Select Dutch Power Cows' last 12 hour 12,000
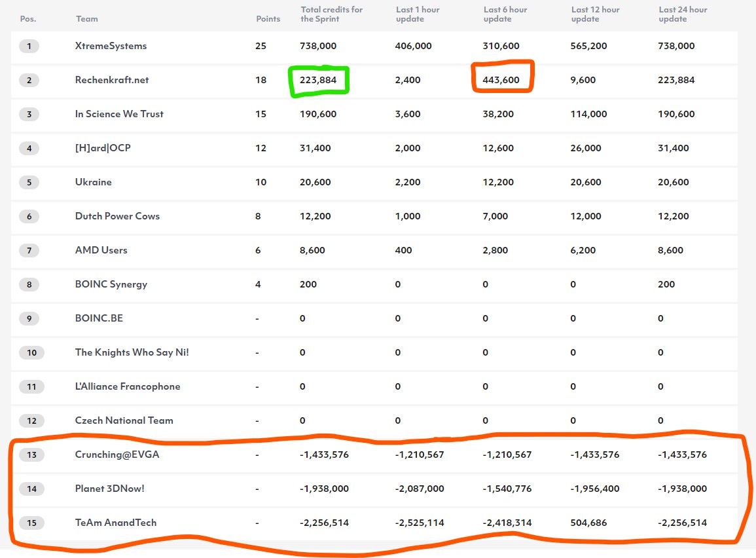Viewport: 756px width, 558px height. click(586, 216)
